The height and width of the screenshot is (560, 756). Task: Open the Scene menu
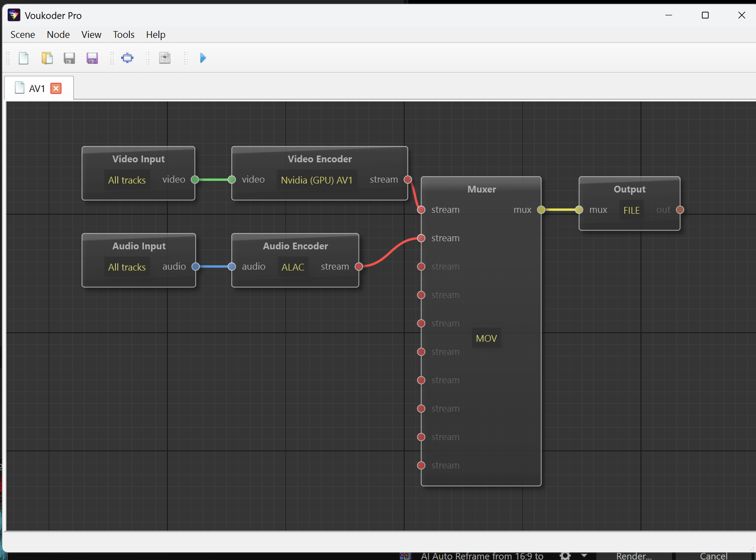pos(22,35)
